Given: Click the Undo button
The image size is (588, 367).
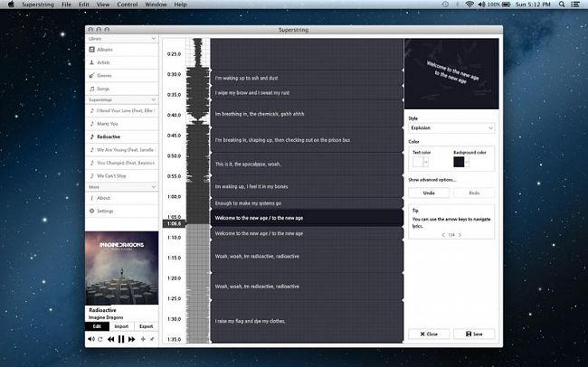Looking at the screenshot, I should [x=429, y=193].
